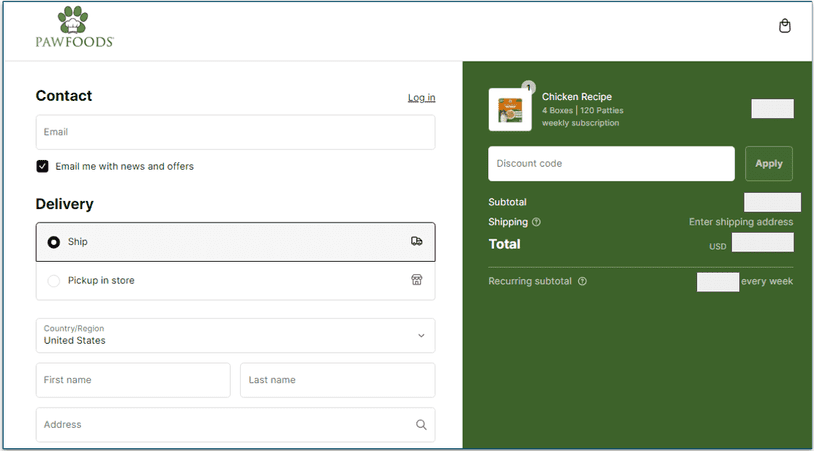814x451 pixels.
Task: Open the Recurring subtotal help icon
Action: click(x=582, y=281)
